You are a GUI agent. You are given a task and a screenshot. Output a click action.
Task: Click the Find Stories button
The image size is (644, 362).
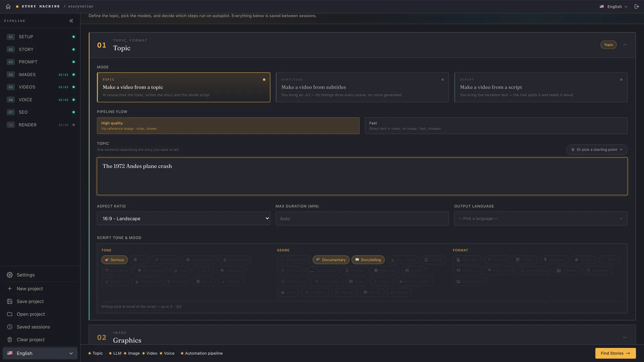615,353
